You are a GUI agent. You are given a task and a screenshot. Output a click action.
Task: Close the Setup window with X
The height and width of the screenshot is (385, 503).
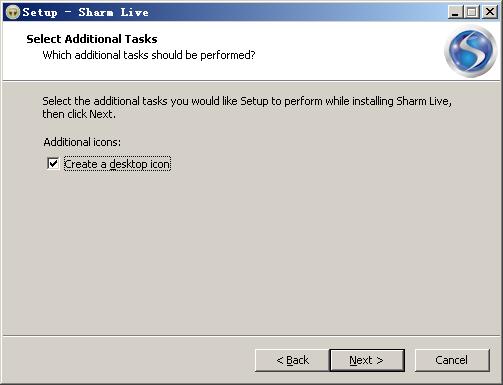tap(490, 12)
